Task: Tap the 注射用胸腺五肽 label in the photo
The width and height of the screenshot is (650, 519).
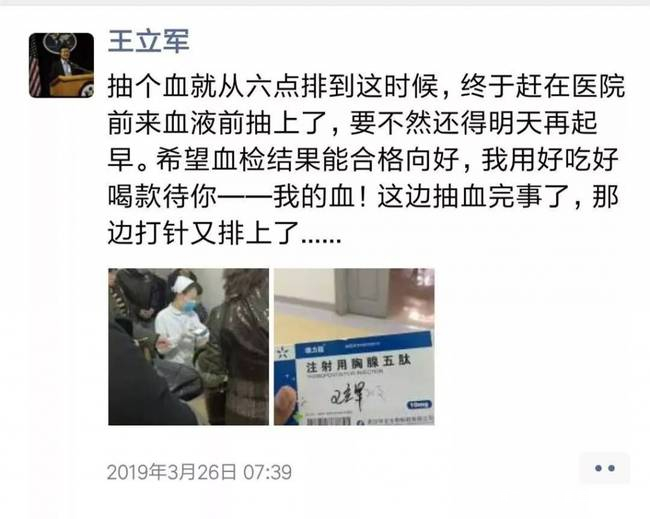Action: coord(358,364)
